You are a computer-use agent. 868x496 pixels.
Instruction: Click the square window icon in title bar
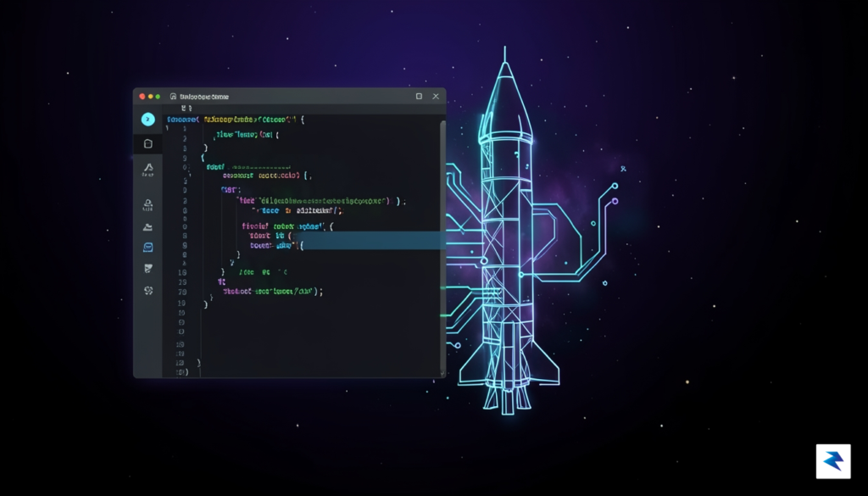click(419, 97)
